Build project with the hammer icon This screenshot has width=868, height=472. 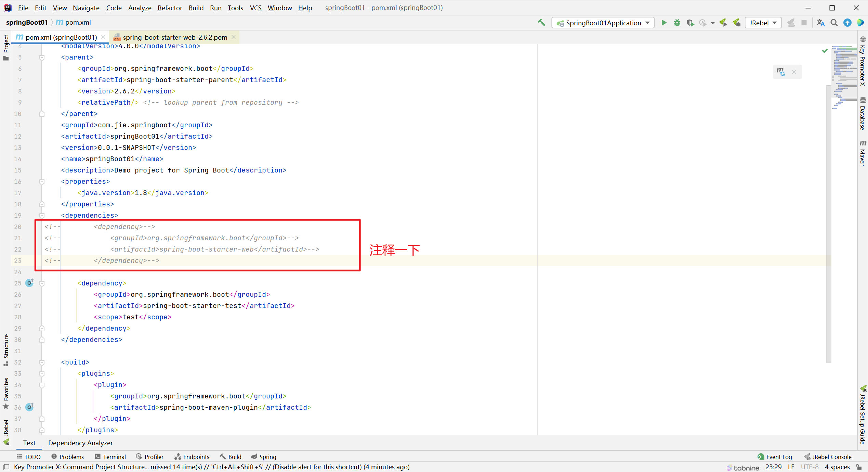(541, 23)
